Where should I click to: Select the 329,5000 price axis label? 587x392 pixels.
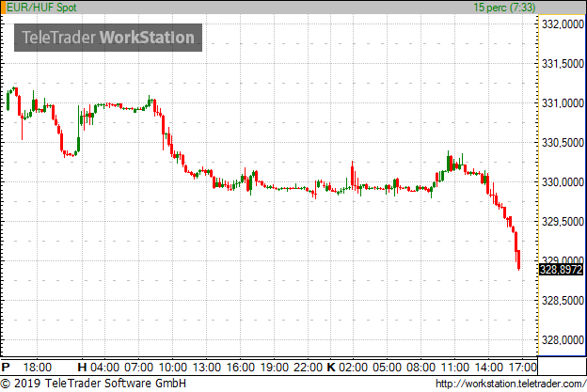pyautogui.click(x=563, y=222)
